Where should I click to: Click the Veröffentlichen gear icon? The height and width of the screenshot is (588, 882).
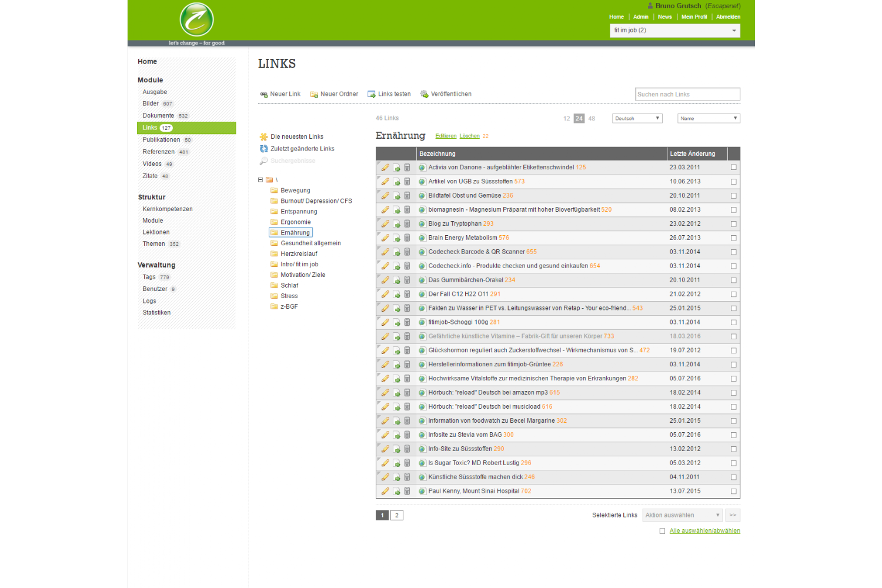coord(425,94)
